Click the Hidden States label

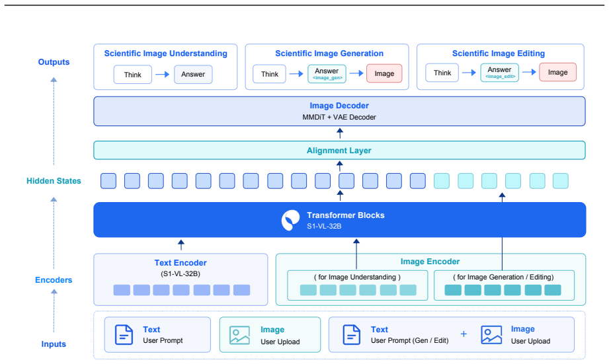tap(54, 181)
